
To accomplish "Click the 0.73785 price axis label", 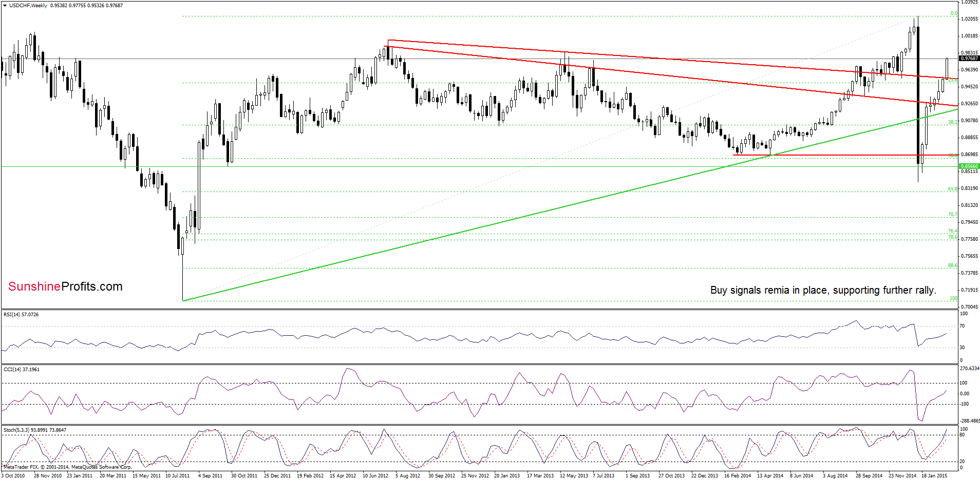I will pyautogui.click(x=969, y=273).
